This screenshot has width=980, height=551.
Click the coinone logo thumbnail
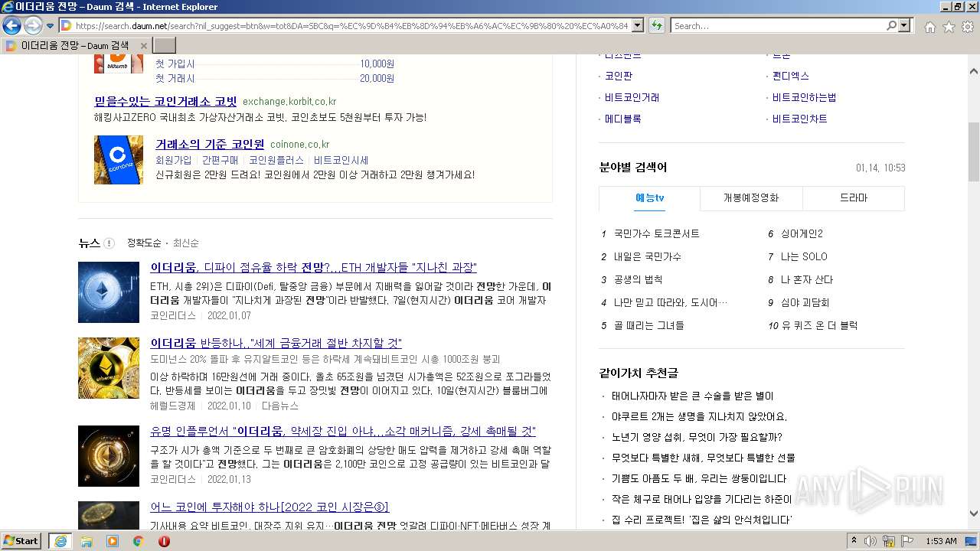click(x=119, y=160)
